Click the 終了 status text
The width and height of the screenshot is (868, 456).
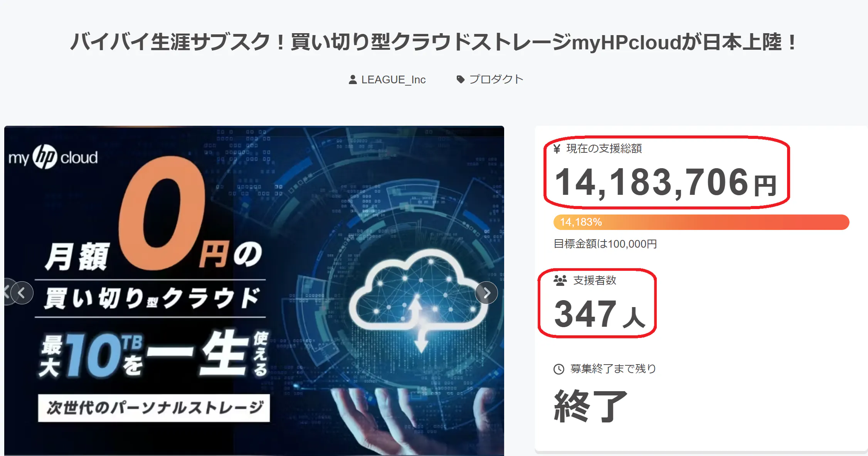(x=590, y=406)
